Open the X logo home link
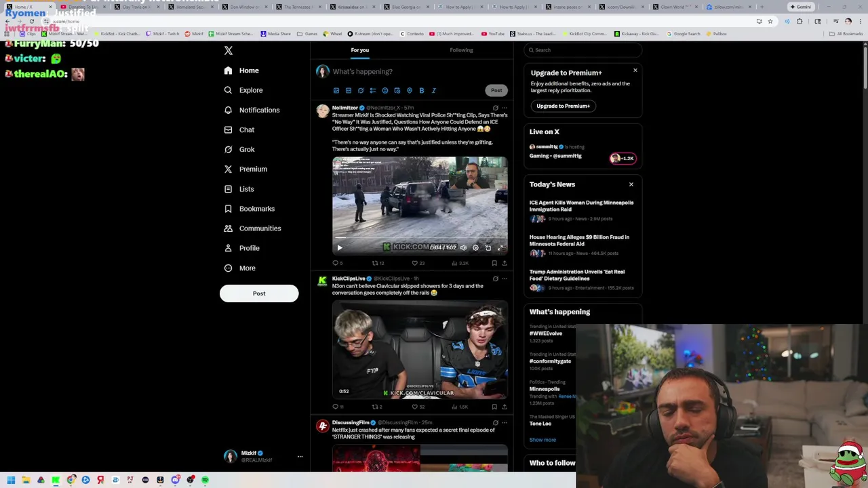This screenshot has width=868, height=488. pos(229,51)
